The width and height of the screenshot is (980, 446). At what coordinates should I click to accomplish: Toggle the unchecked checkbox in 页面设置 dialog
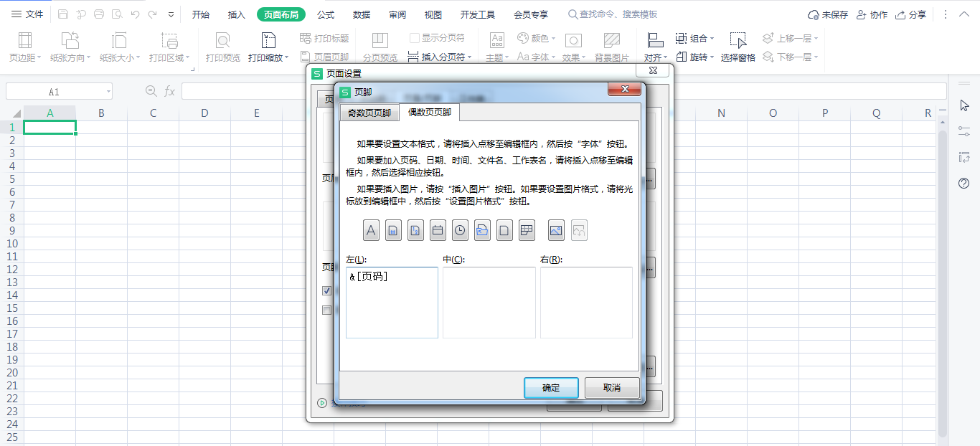(x=326, y=310)
